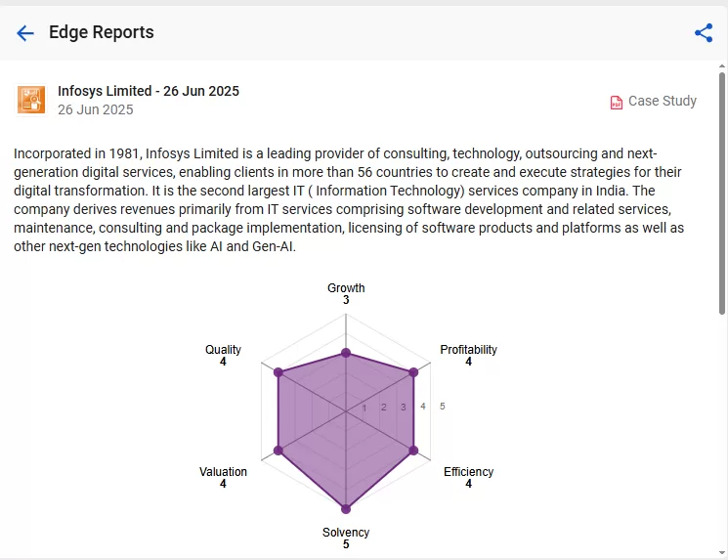Click the scrollbar up arrow

[722, 65]
